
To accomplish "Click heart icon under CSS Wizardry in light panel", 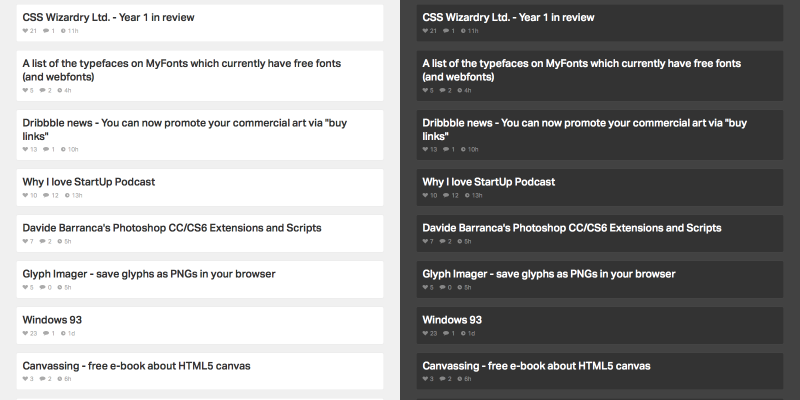I will pos(25,31).
